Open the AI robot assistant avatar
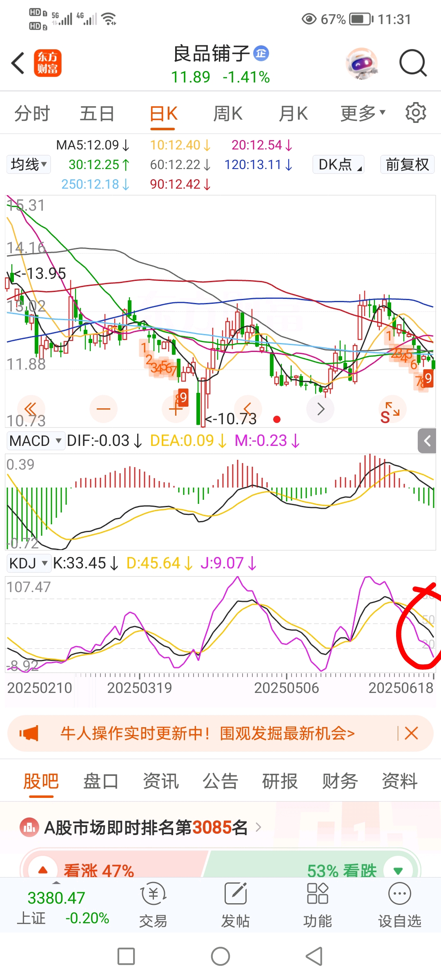The image size is (441, 980). (362, 63)
